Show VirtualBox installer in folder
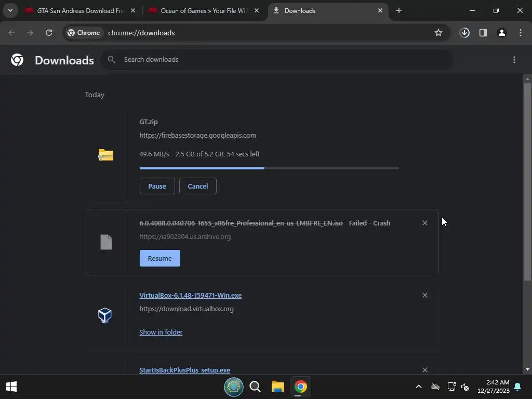Viewport: 532px width, 399px height. pyautogui.click(x=161, y=332)
